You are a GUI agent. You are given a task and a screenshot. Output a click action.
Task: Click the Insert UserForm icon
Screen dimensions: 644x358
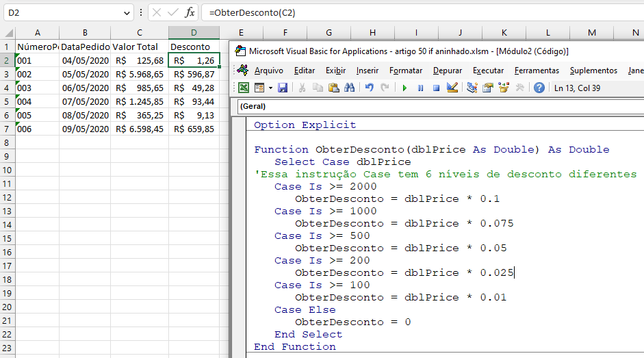tap(259, 88)
